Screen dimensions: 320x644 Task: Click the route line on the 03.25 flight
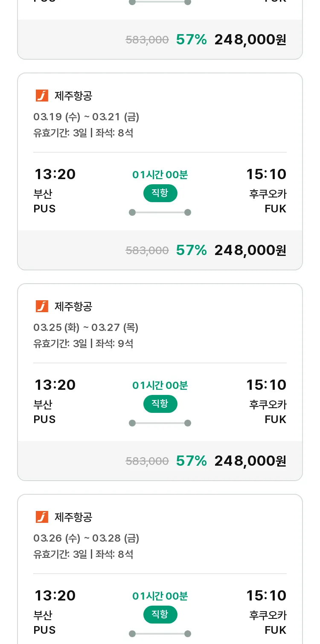160,423
